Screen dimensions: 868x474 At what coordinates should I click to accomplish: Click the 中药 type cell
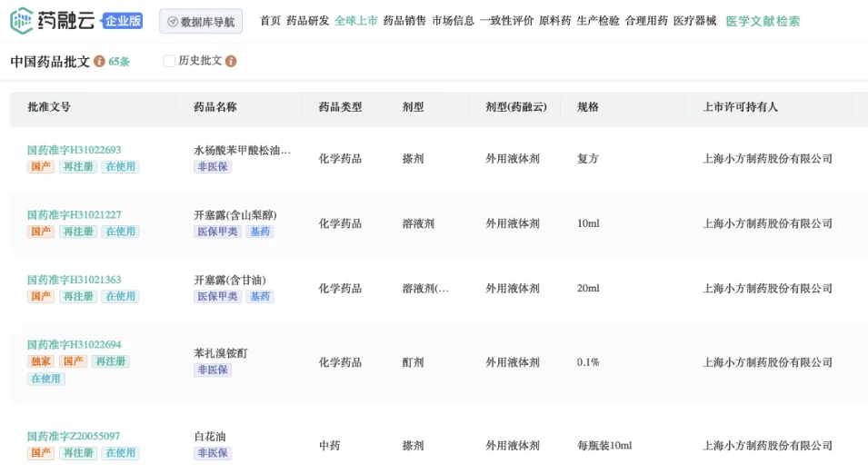[x=329, y=445]
